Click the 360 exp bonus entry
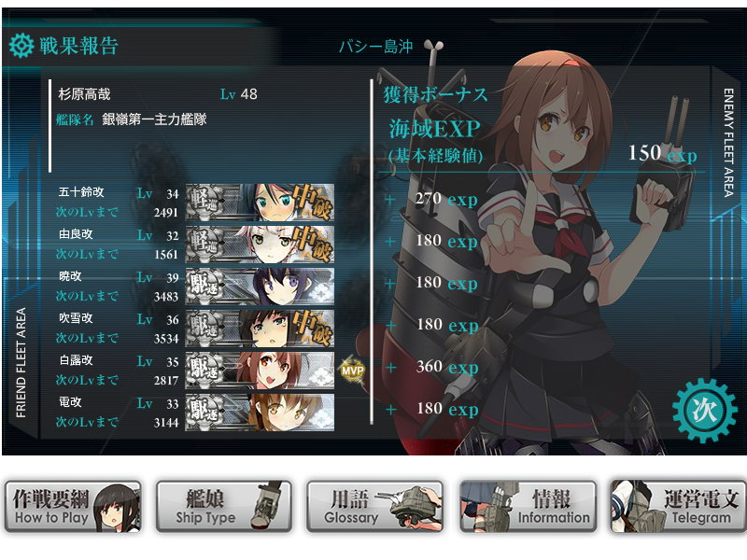Screen dimensions: 747x560 447,367
